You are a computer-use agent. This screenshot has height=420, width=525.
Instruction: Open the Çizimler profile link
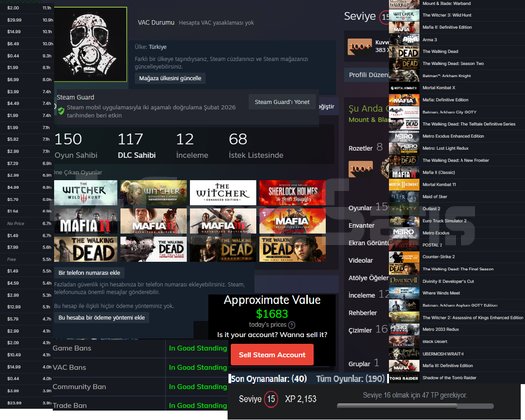(x=360, y=330)
